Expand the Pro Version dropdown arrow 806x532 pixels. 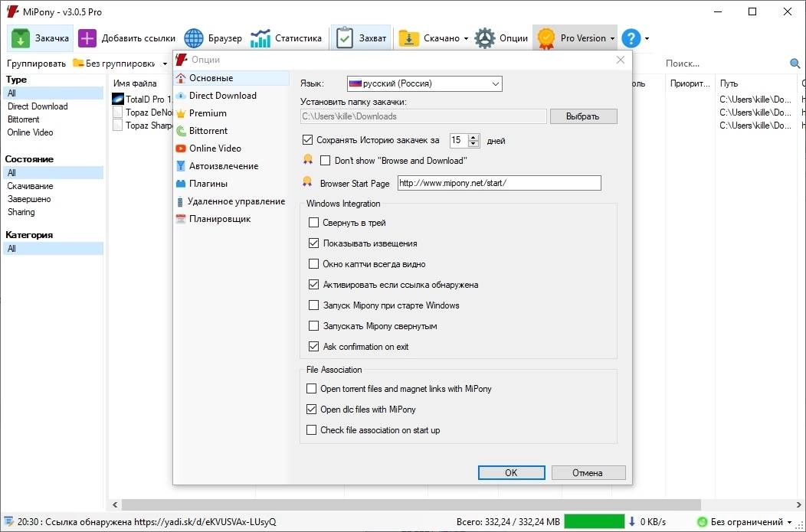coord(612,38)
